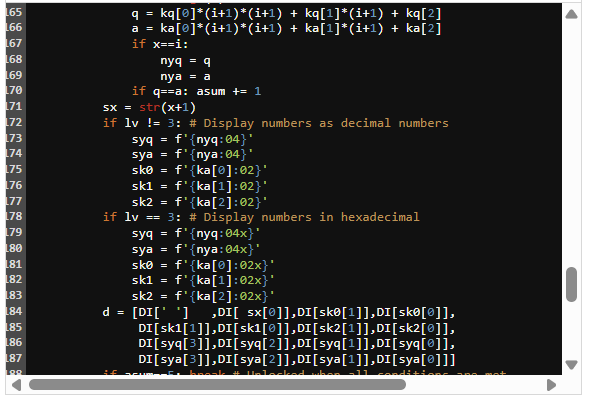Screen dimensions: 592x401
Task: Click line number 172 in the gutter
Action: (x=14, y=122)
